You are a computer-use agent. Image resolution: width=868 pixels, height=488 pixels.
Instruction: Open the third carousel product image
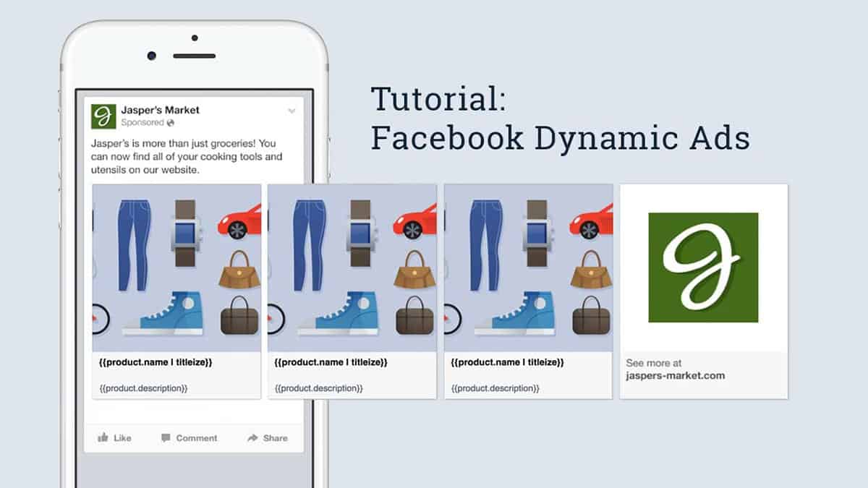point(529,268)
